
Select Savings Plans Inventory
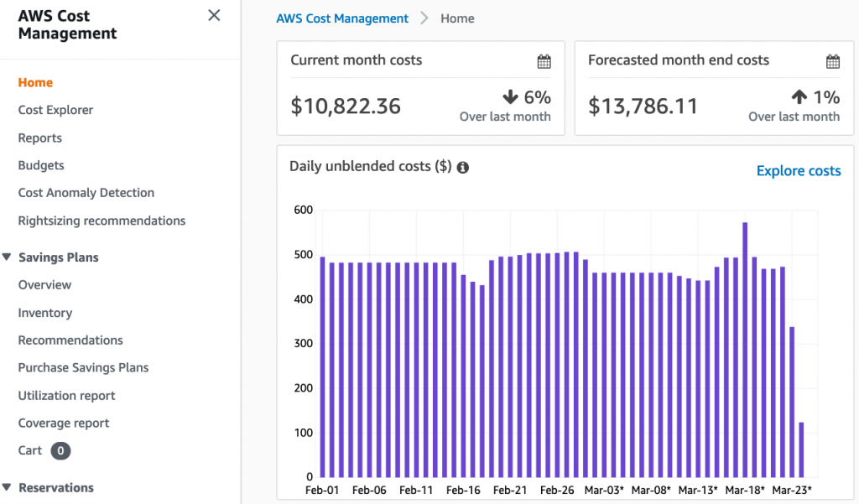click(44, 313)
